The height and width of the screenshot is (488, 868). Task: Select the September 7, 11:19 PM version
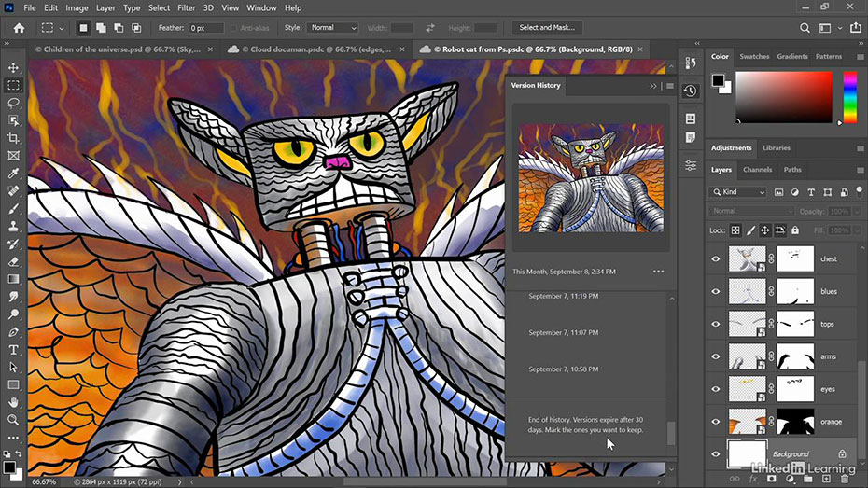pyautogui.click(x=563, y=296)
